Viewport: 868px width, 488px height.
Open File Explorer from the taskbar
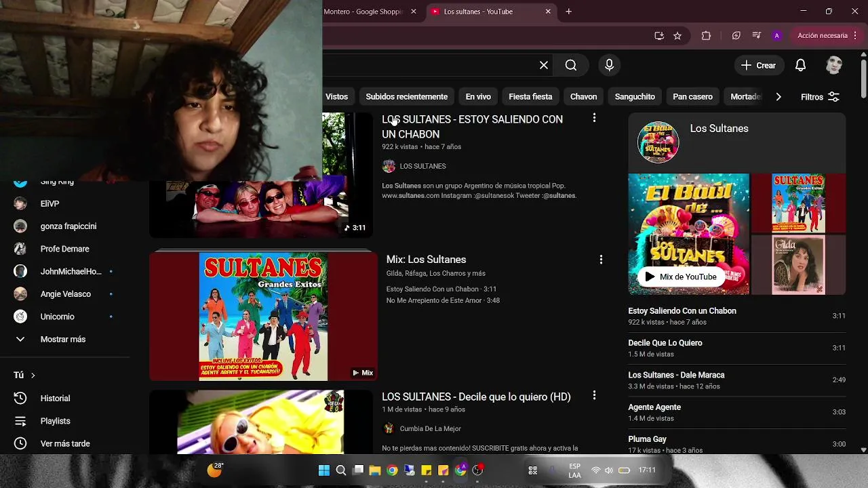374,470
